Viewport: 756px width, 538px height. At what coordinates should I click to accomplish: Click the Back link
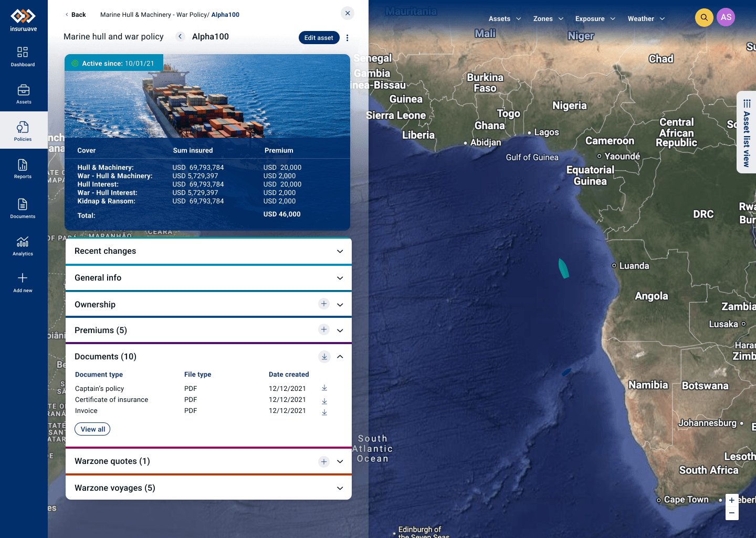(75, 15)
